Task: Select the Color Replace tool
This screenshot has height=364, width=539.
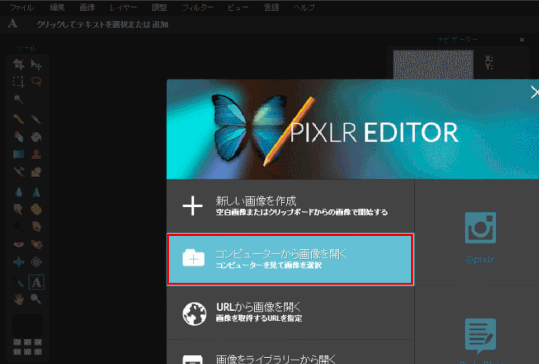Action: tap(19, 171)
